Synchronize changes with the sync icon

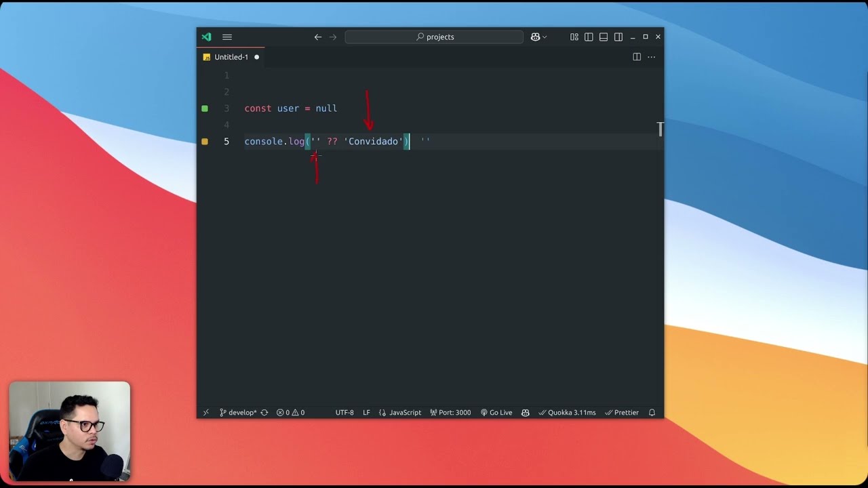pyautogui.click(x=264, y=412)
